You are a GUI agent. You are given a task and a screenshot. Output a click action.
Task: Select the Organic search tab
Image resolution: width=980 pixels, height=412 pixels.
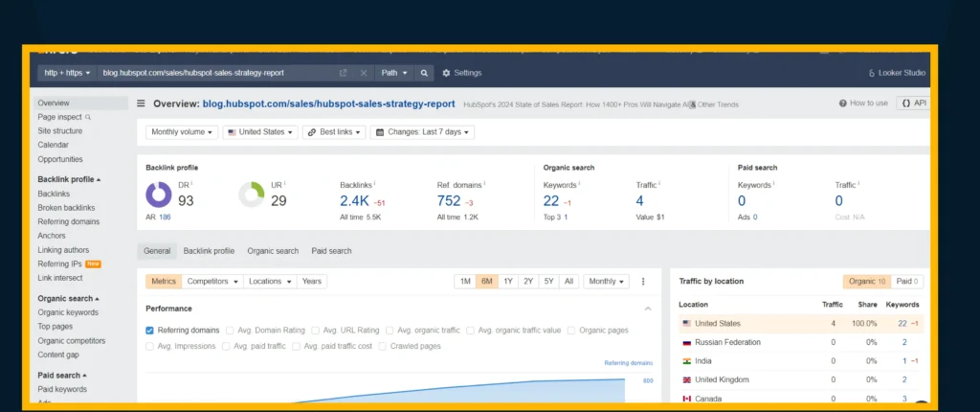click(x=273, y=251)
